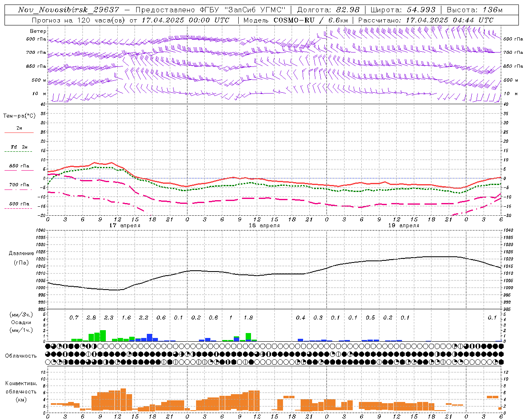Select the Давление pressure panel label
The height and width of the screenshot is (420, 525).
point(21,253)
